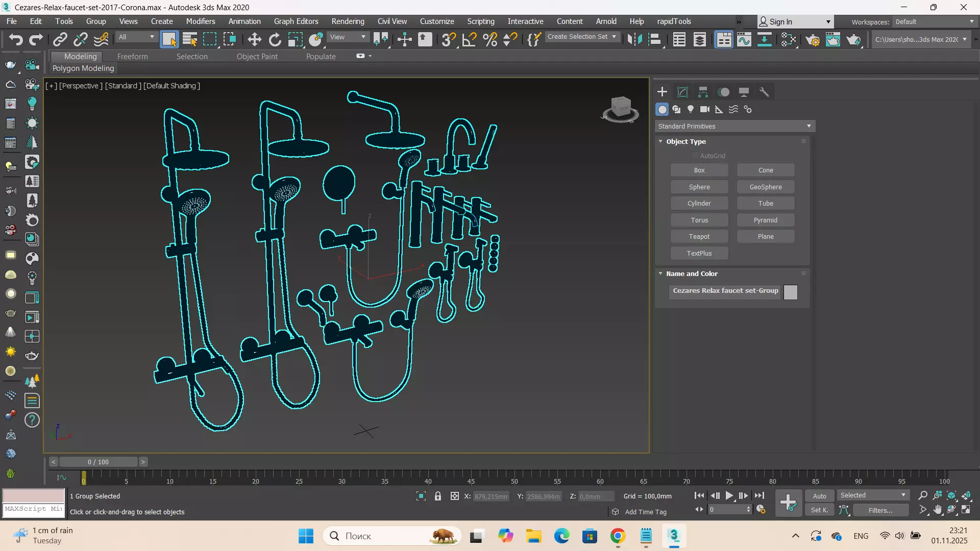
Task: Open the object color swatch
Action: pos(790,292)
